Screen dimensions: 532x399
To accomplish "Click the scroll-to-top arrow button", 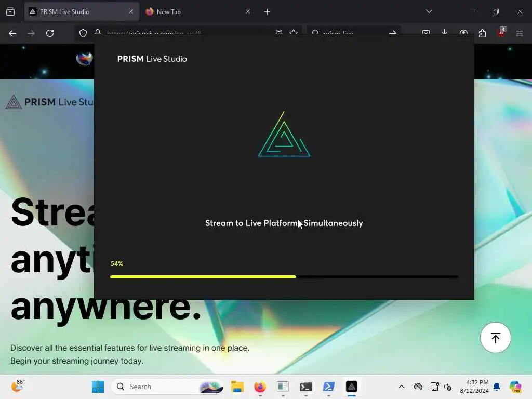I will [x=495, y=338].
